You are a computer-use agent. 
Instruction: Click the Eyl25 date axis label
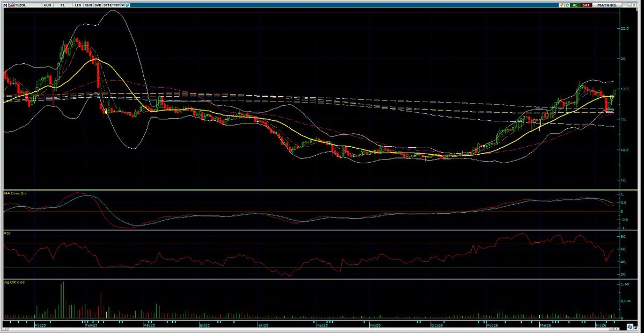pyautogui.click(x=204, y=325)
